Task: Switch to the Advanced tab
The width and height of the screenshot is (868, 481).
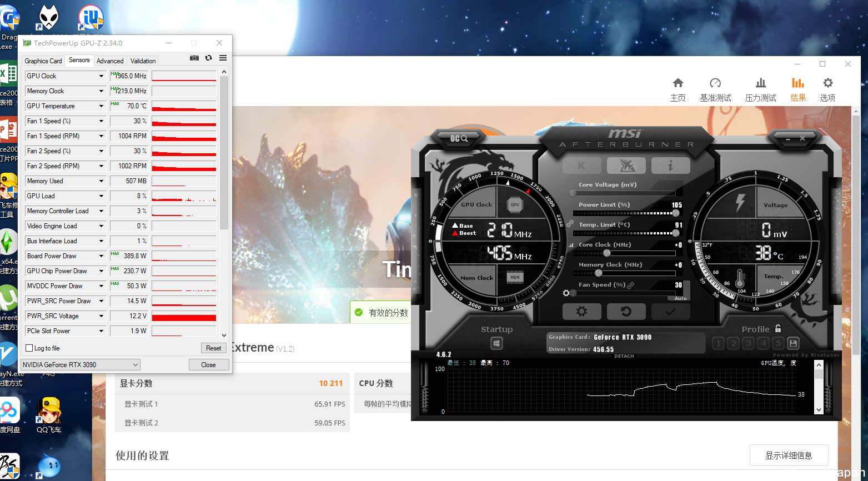Action: pyautogui.click(x=110, y=61)
